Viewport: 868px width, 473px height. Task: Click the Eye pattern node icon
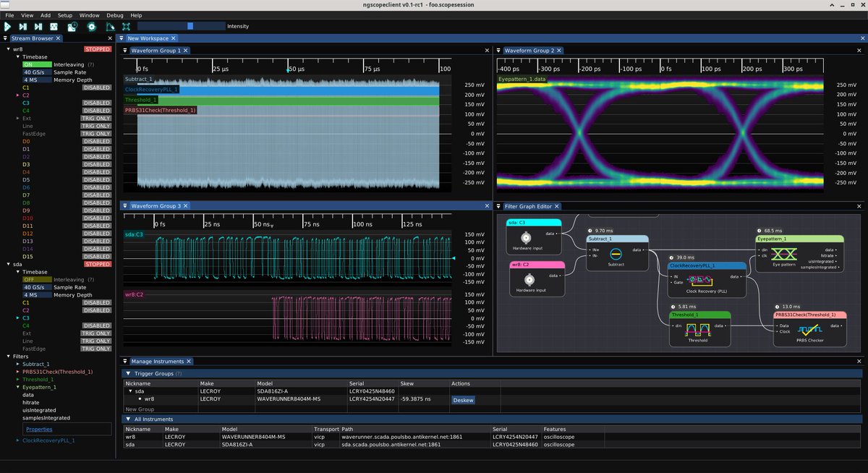pyautogui.click(x=784, y=255)
